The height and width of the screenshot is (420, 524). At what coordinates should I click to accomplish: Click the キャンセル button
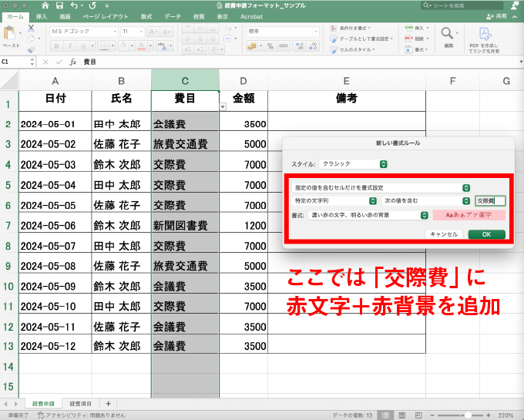pyautogui.click(x=444, y=234)
